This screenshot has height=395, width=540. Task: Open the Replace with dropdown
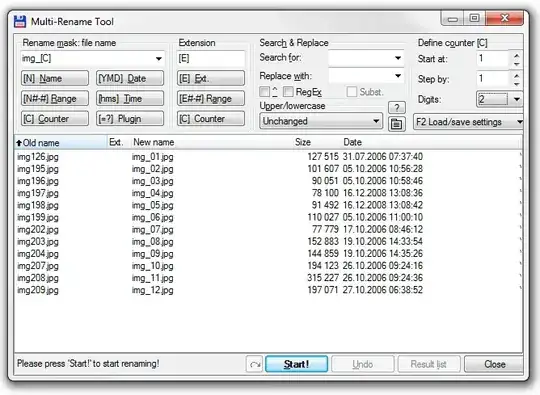[398, 76]
